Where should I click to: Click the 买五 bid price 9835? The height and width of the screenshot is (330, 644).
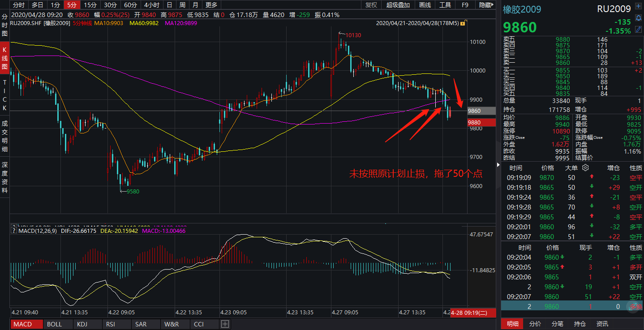tap(562, 93)
